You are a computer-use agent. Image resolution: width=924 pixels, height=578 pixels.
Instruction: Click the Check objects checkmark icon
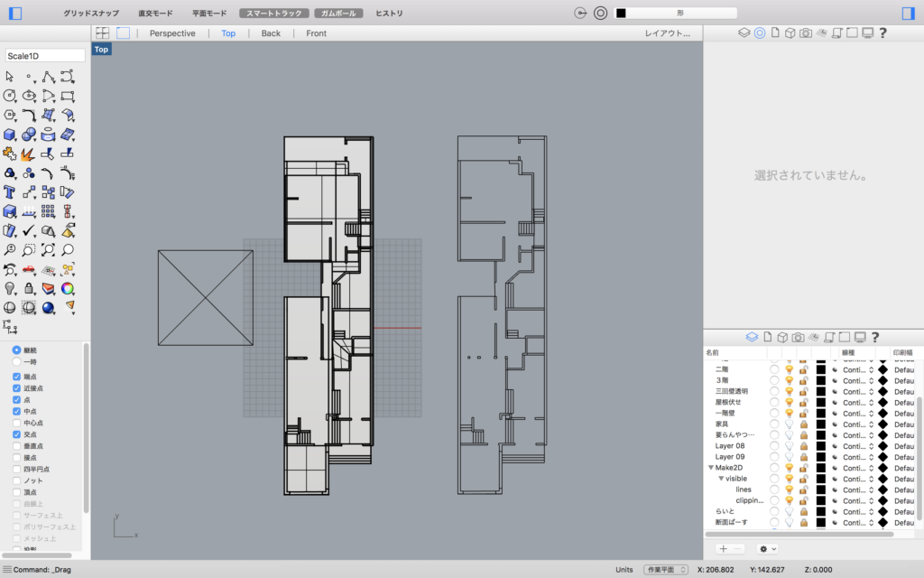(29, 230)
